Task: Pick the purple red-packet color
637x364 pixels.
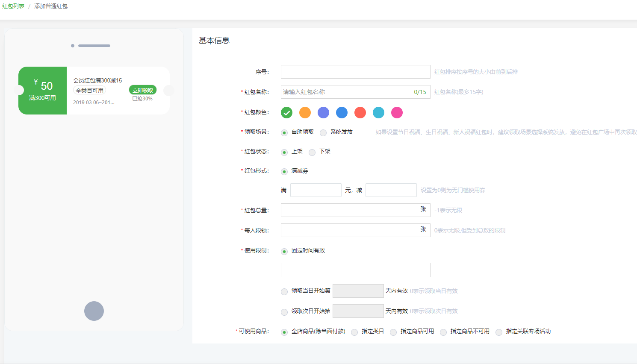Action: (323, 112)
